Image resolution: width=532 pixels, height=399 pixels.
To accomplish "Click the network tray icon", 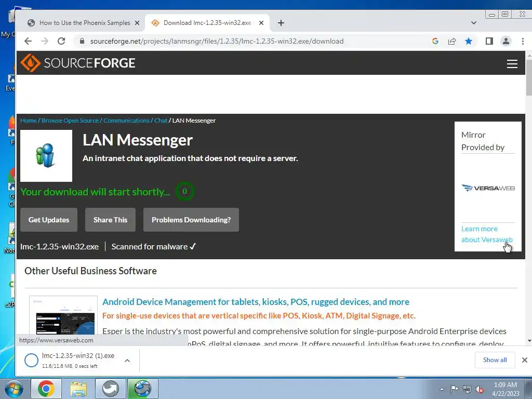I will [467, 389].
